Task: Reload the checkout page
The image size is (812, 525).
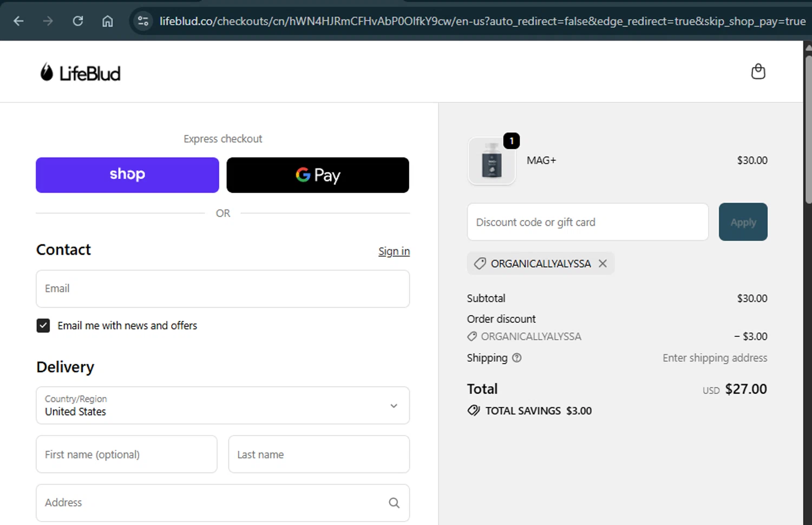Action: pos(78,21)
